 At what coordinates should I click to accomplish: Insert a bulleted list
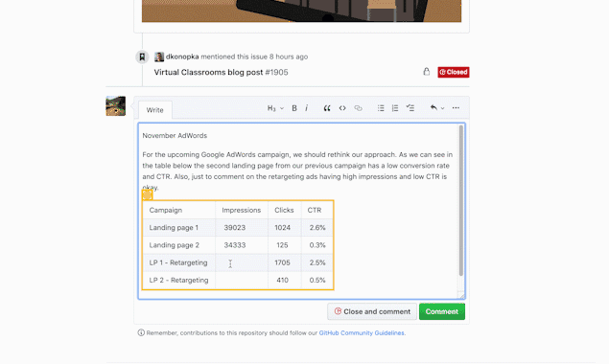coord(381,108)
